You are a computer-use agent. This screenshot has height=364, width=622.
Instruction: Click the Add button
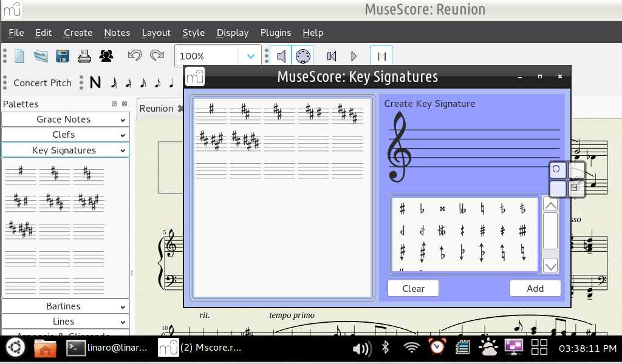tap(535, 288)
